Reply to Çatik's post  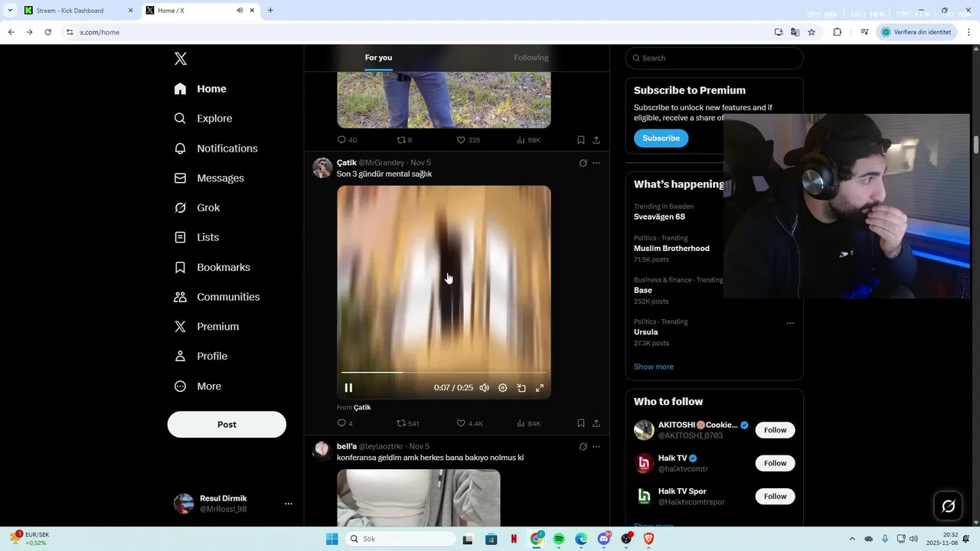341,423
